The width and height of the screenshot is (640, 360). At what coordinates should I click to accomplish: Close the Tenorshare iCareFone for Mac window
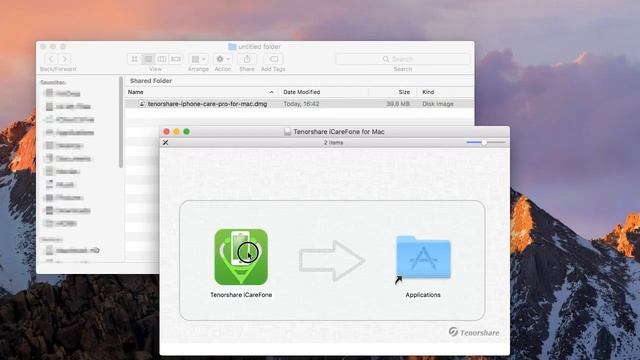coord(166,131)
